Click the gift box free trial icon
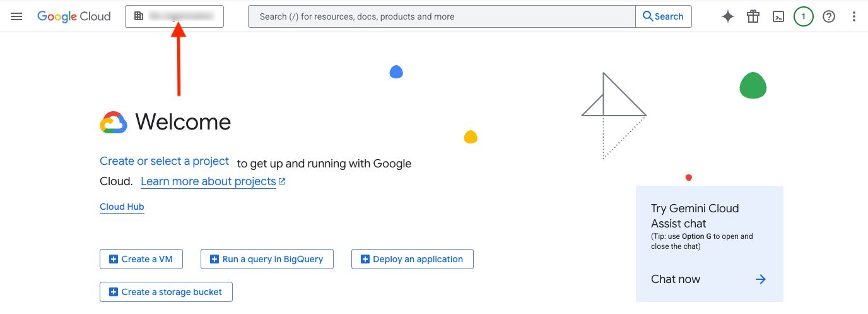Screen dimensions: 868x314 (x=753, y=16)
